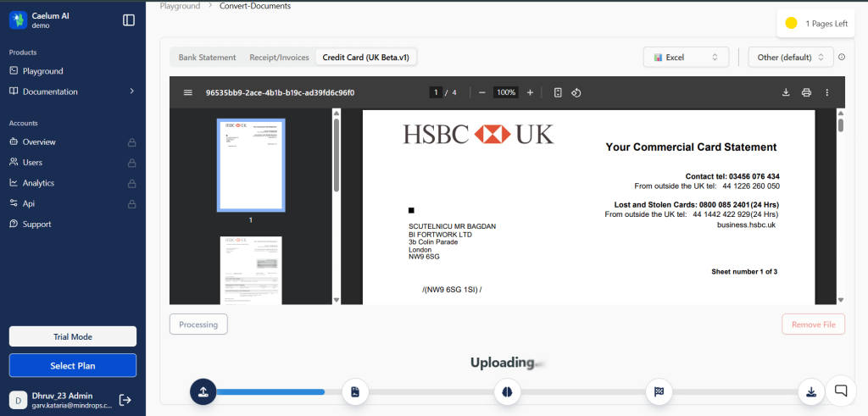Click the Processing button
Viewport: 868px width, 416px height.
198,324
